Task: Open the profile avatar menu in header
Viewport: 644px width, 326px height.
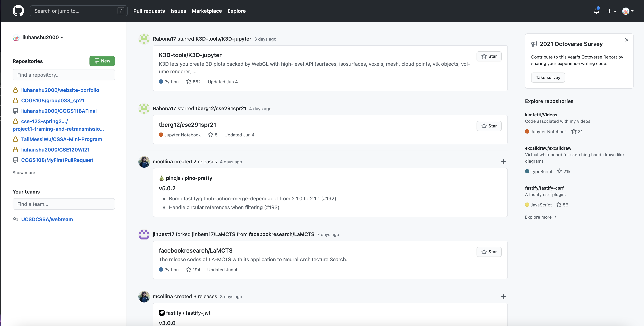Action: pos(628,11)
